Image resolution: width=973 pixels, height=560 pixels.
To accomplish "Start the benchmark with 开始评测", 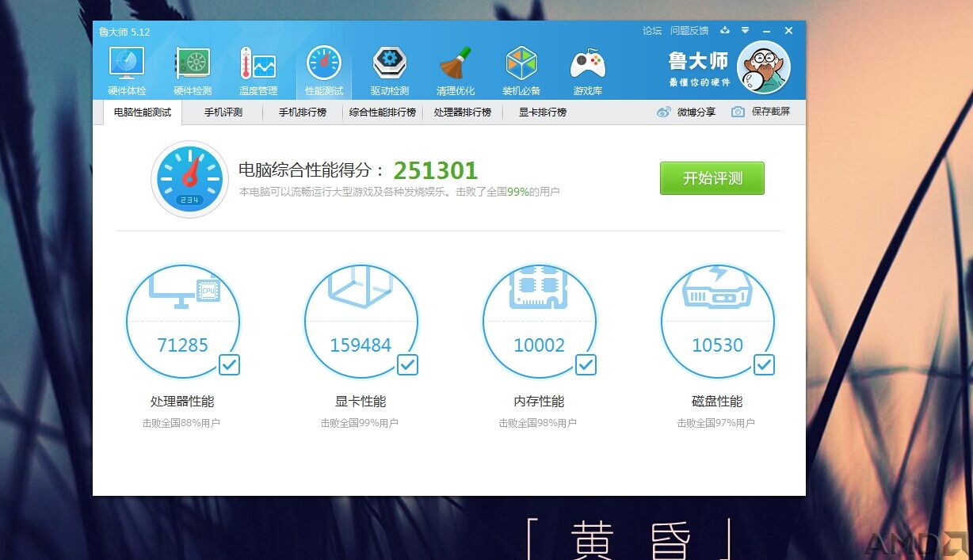I will (712, 178).
